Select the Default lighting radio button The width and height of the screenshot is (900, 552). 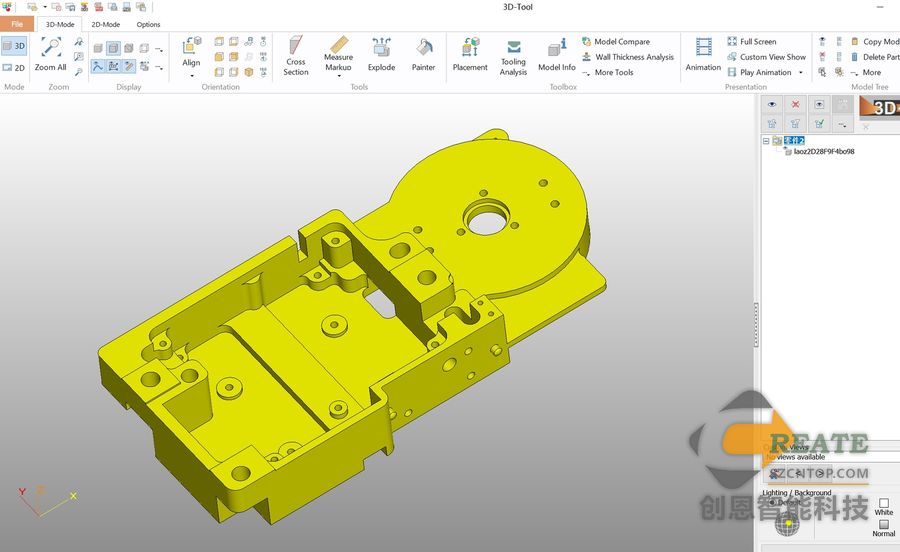772,502
